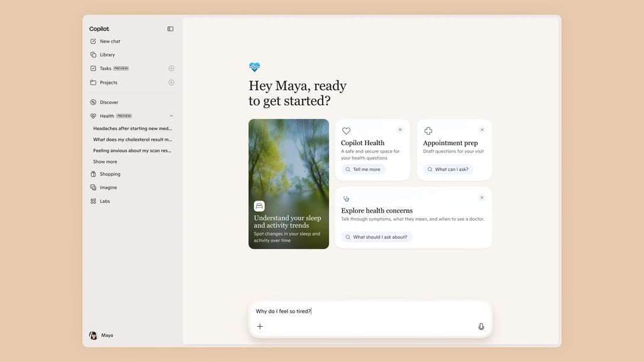Click the Appointment prep card title

point(450,143)
